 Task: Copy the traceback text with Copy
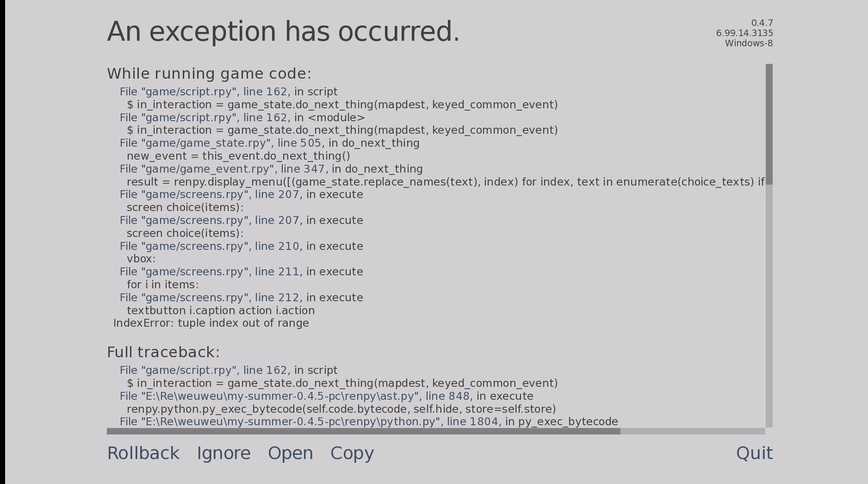pyautogui.click(x=352, y=453)
